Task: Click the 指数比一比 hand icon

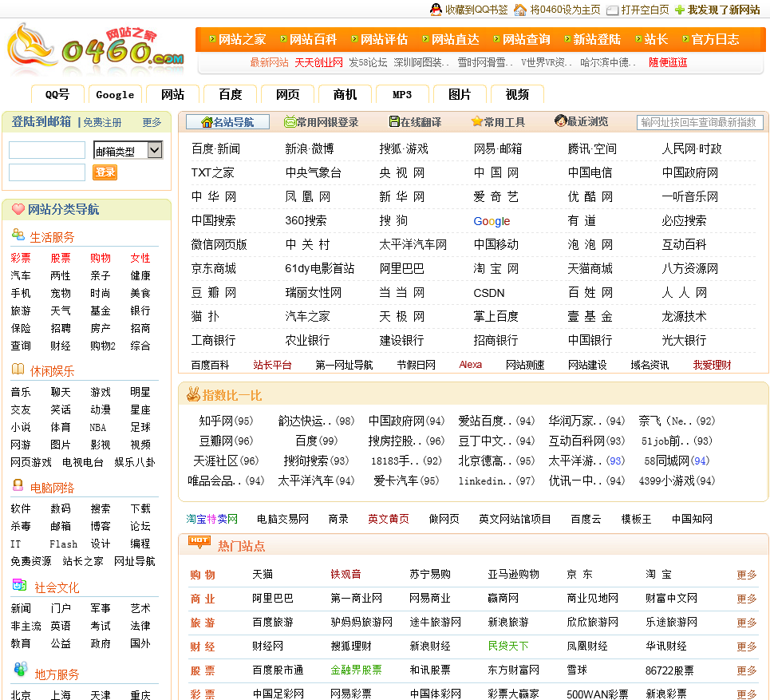Action: click(x=193, y=394)
